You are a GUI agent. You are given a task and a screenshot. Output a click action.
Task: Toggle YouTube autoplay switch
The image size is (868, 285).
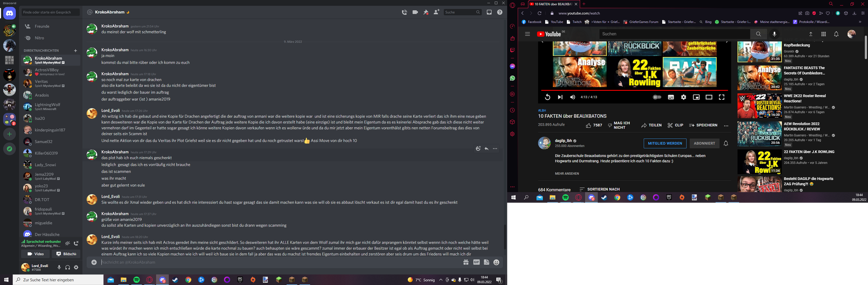pyautogui.click(x=657, y=97)
